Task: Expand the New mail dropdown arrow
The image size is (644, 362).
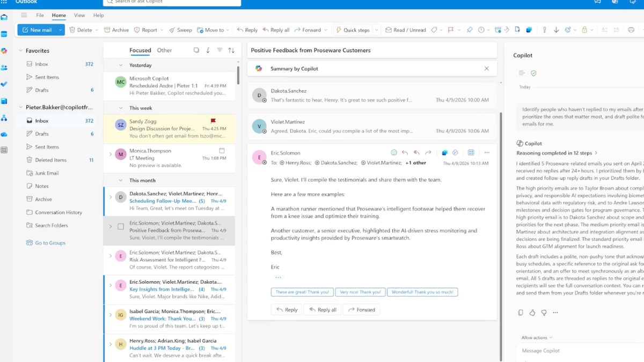Action: [x=61, y=30]
